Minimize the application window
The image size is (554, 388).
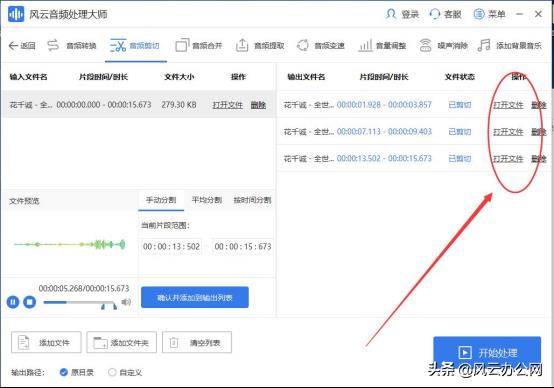pos(519,14)
